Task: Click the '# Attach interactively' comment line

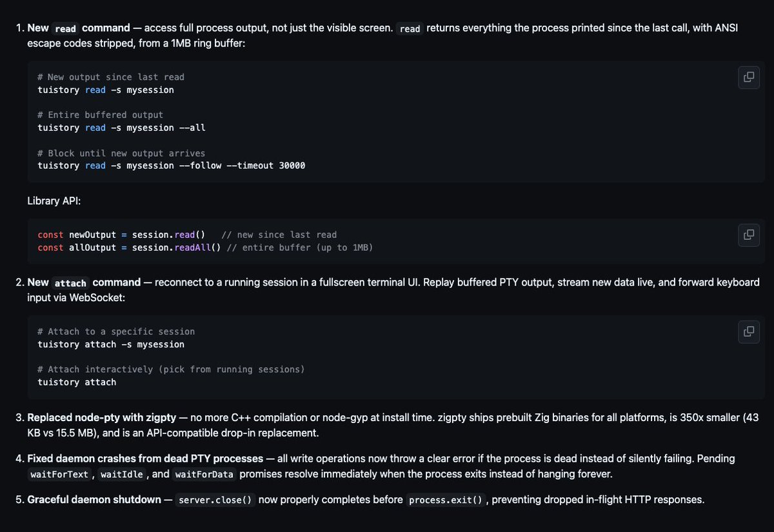Action: tap(171, 369)
